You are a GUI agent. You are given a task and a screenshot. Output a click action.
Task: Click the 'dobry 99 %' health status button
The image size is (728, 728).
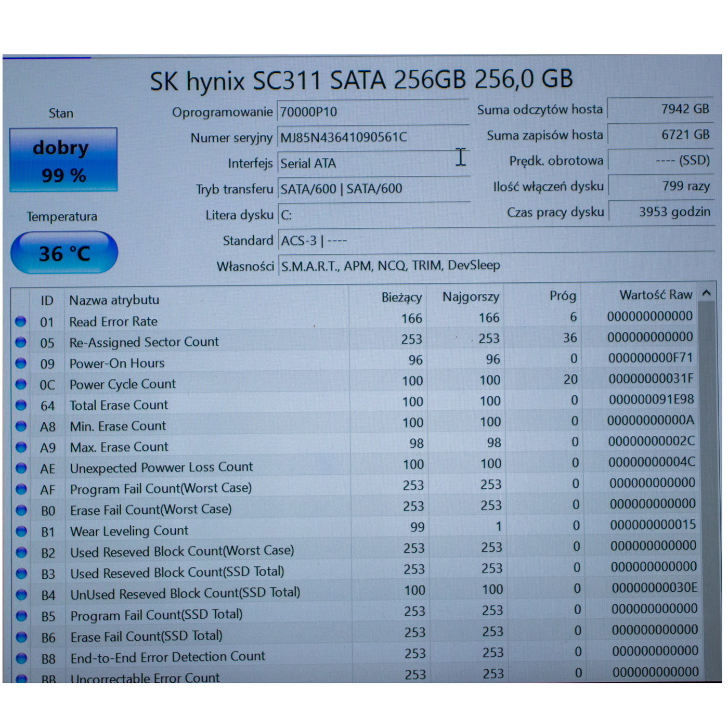[63, 160]
